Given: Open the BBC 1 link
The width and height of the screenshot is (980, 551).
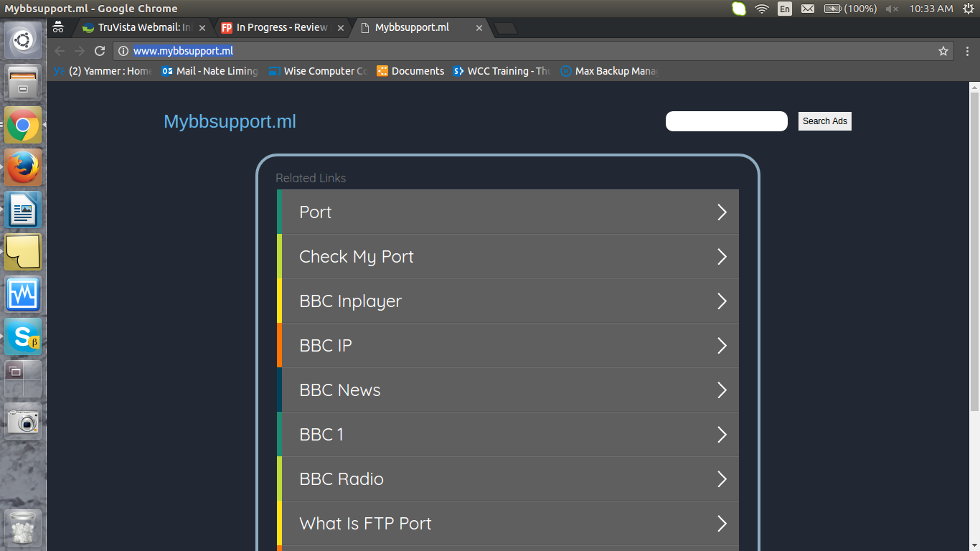Looking at the screenshot, I should point(508,435).
